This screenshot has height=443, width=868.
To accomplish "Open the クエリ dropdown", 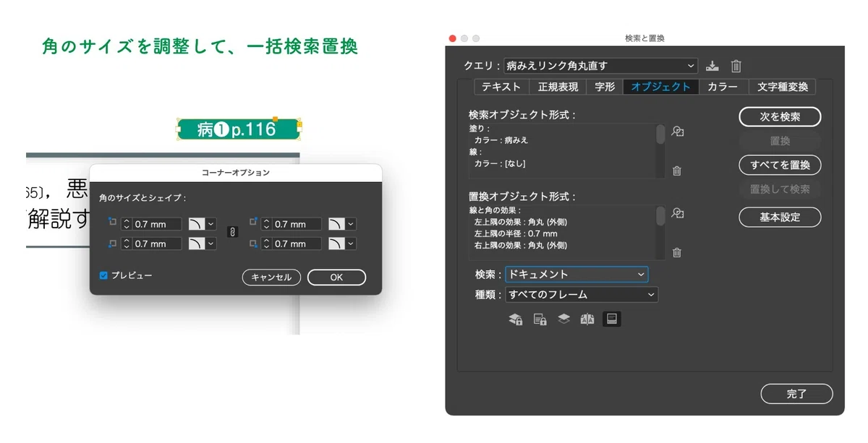I will pos(600,66).
